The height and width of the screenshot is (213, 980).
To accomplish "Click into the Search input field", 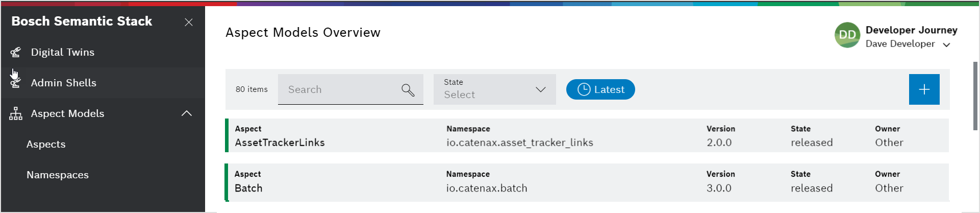I will pos(339,90).
